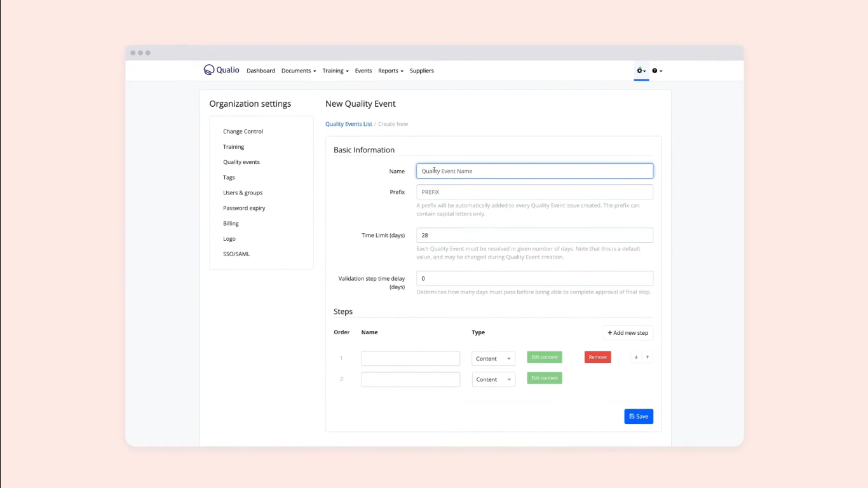868x488 pixels.
Task: Open the step 2 Type dropdown
Action: [x=494, y=379]
